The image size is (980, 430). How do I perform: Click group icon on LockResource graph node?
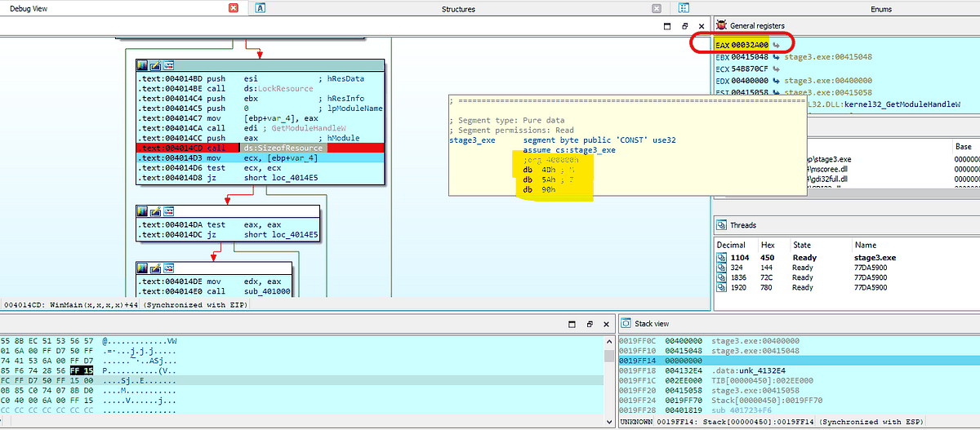tap(168, 64)
